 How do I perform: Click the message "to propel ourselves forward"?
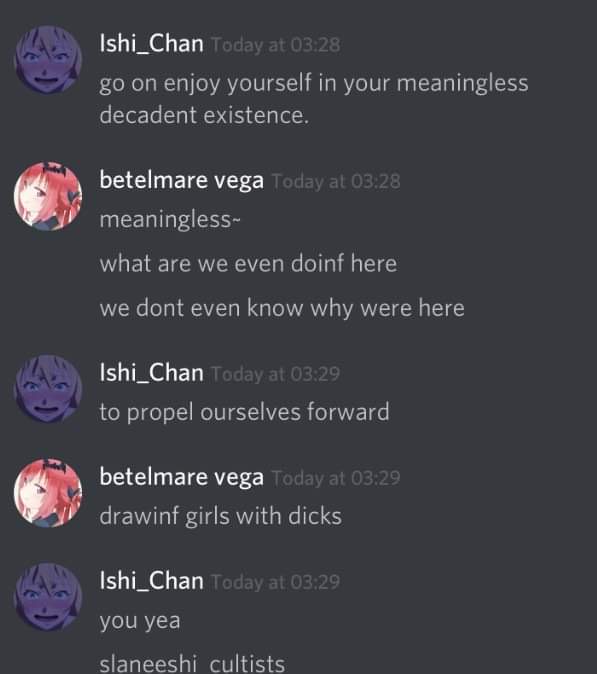tap(244, 412)
